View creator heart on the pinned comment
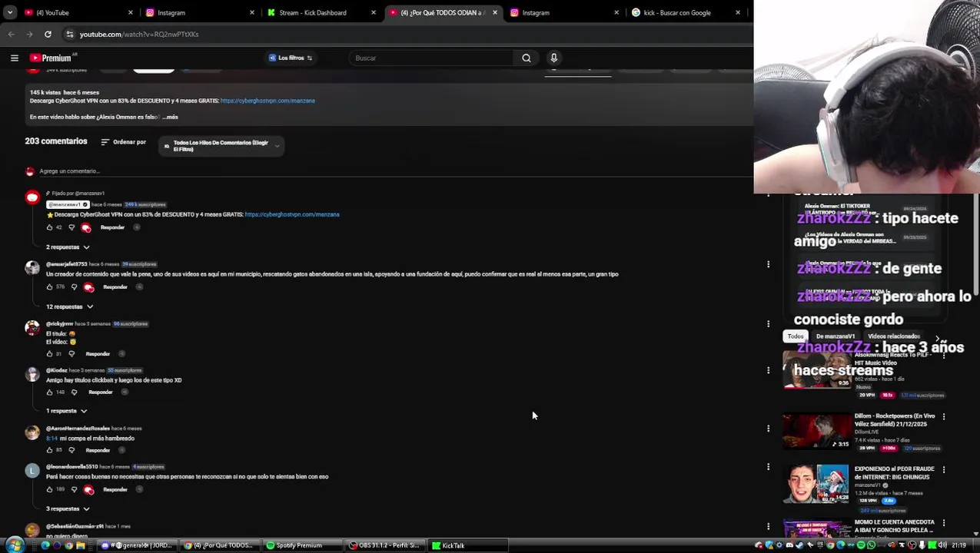The width and height of the screenshot is (980, 553). click(x=86, y=227)
